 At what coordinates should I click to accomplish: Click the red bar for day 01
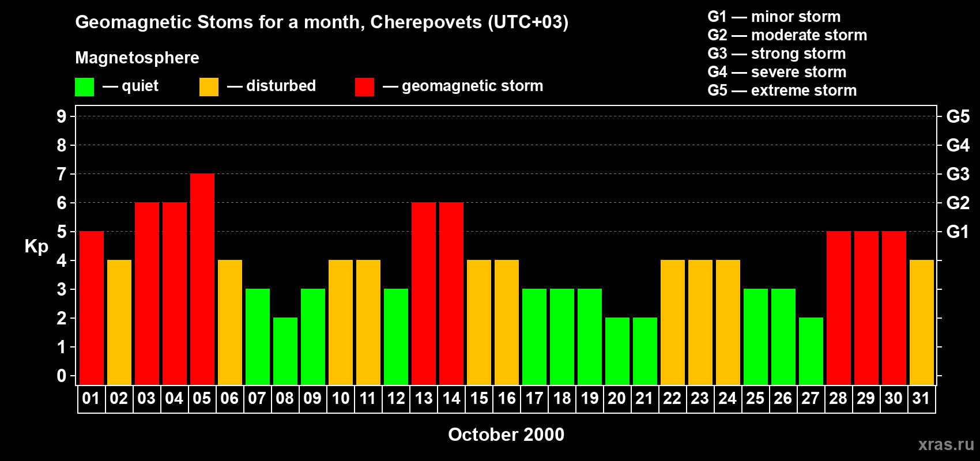(92, 308)
